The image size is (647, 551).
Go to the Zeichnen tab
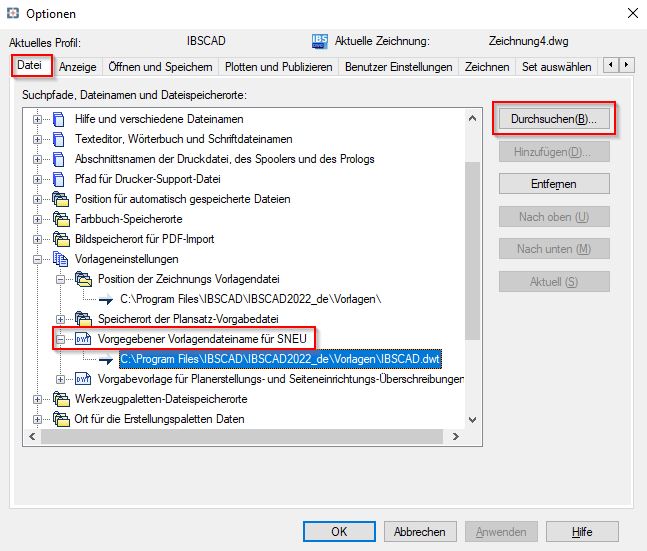click(x=487, y=66)
